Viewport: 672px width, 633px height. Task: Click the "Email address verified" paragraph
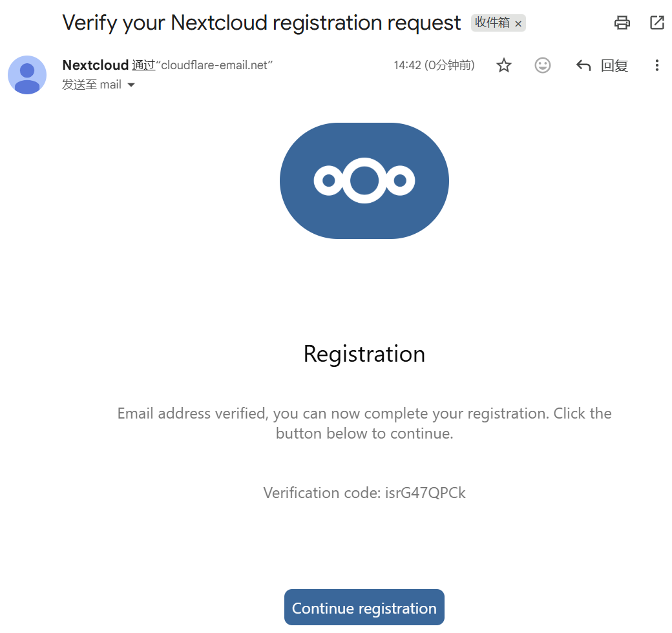(364, 423)
